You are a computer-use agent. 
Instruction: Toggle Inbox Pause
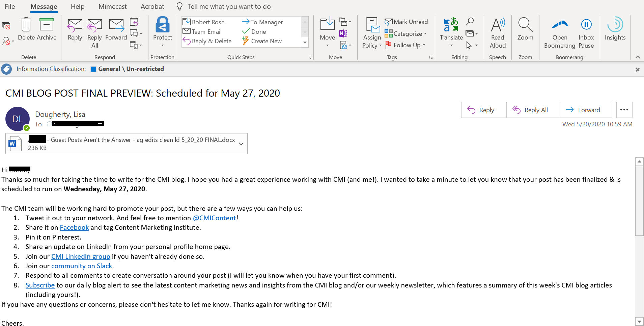point(586,33)
